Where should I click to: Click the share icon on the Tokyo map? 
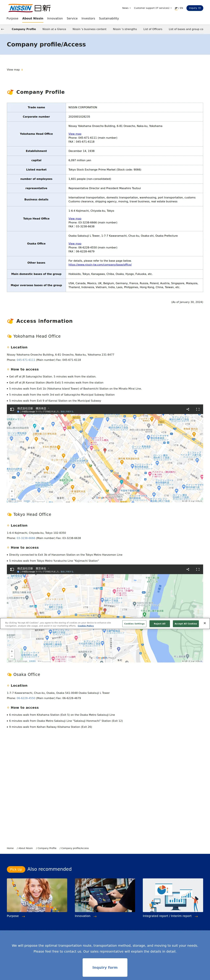pyautogui.click(x=188, y=570)
